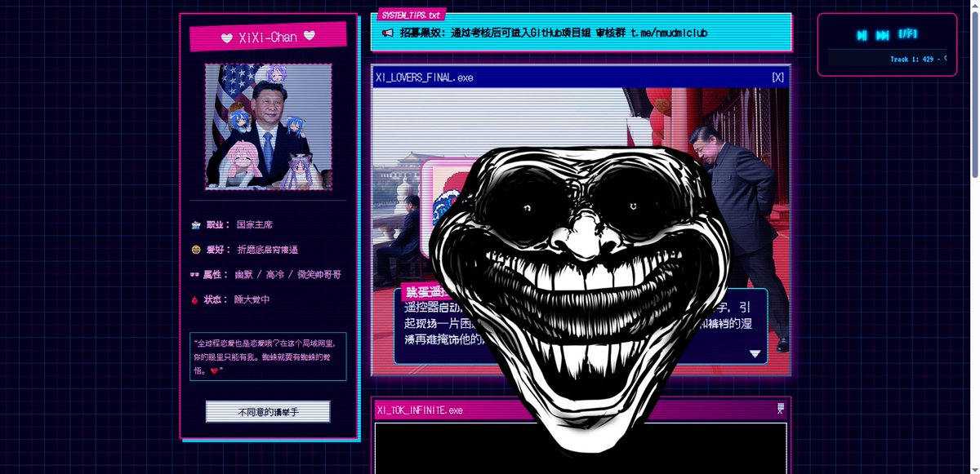Viewport: 980px width, 474px height.
Task: Advance the dialog with the white down triangle
Action: [x=755, y=354]
